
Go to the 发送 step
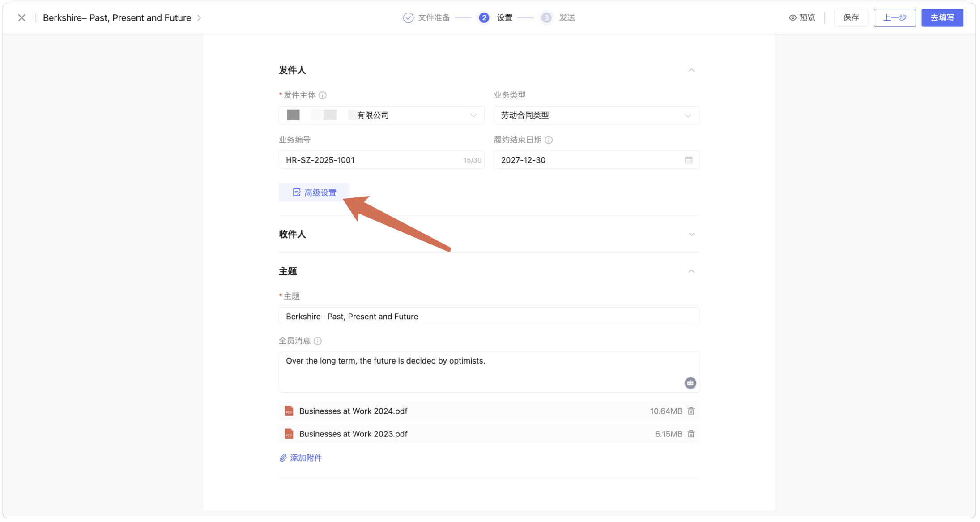point(558,18)
